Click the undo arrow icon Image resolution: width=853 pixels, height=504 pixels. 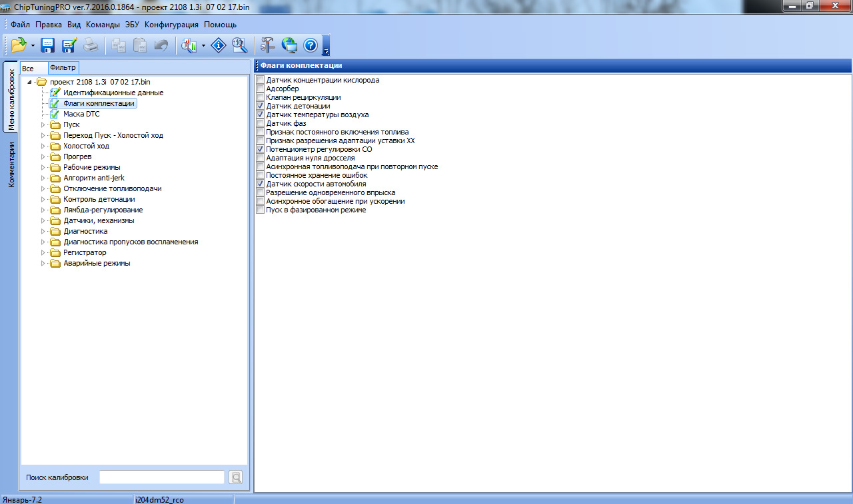point(161,45)
